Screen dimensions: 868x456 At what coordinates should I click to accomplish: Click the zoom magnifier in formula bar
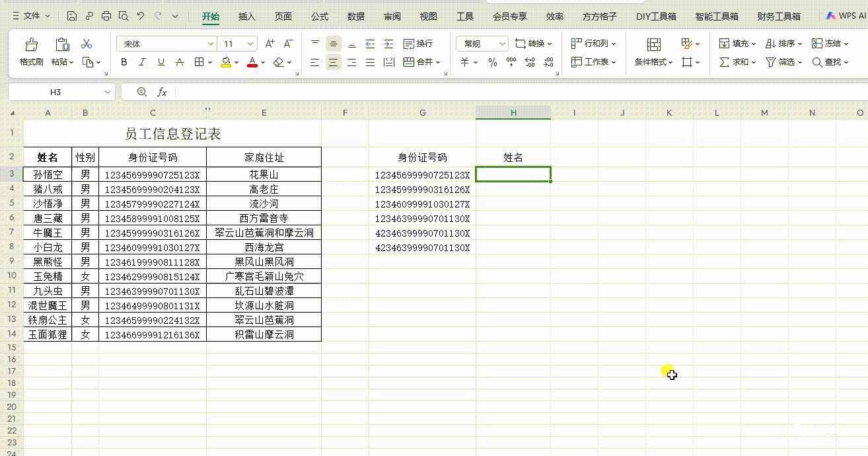[141, 93]
